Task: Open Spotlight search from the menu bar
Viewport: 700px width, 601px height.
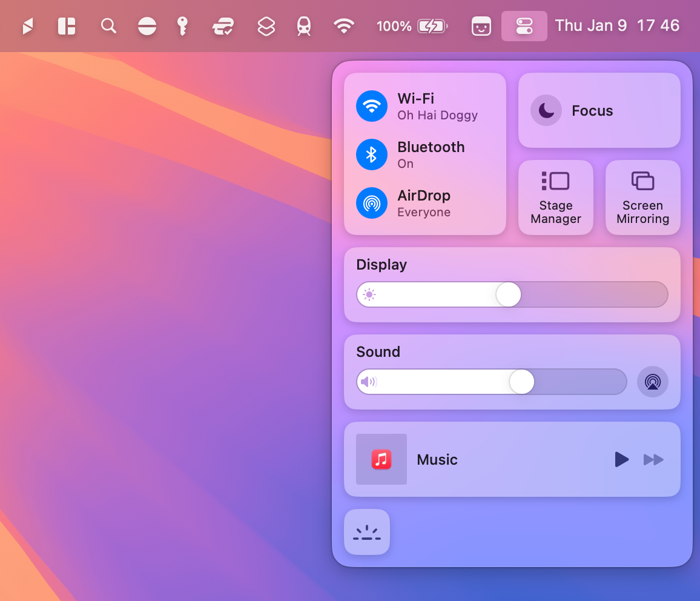Action: pos(108,25)
